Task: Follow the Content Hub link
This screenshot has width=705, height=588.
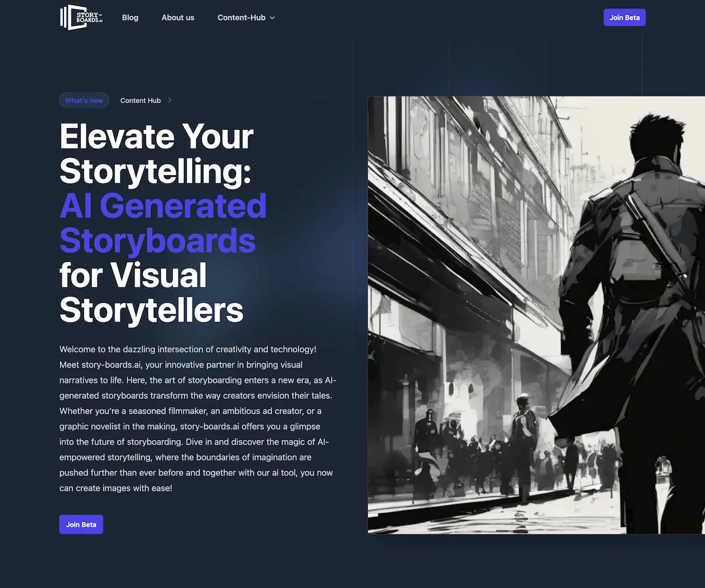Action: pos(140,100)
